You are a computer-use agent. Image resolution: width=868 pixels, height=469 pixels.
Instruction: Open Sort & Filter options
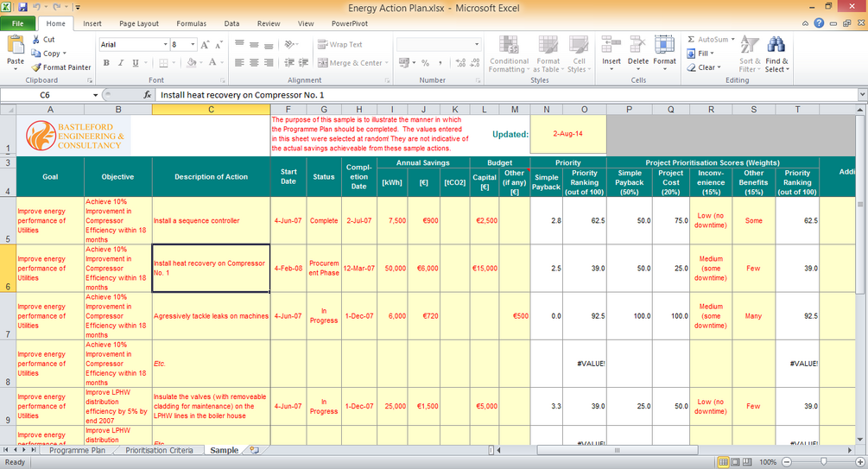point(750,54)
